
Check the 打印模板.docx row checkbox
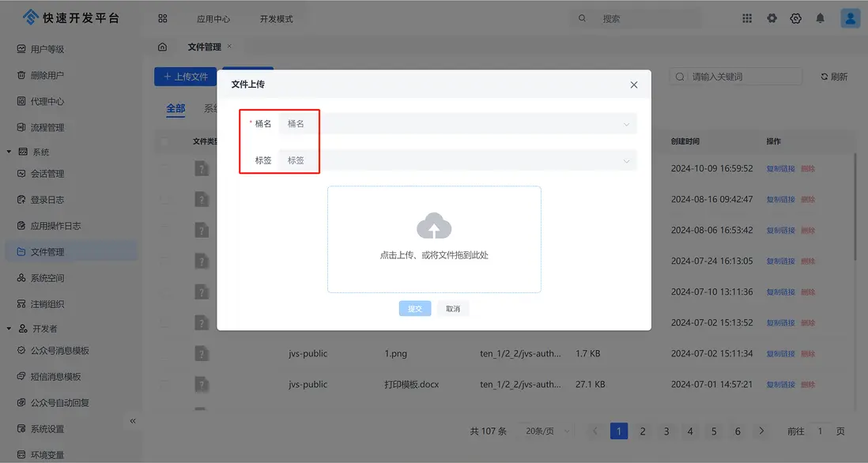point(164,385)
